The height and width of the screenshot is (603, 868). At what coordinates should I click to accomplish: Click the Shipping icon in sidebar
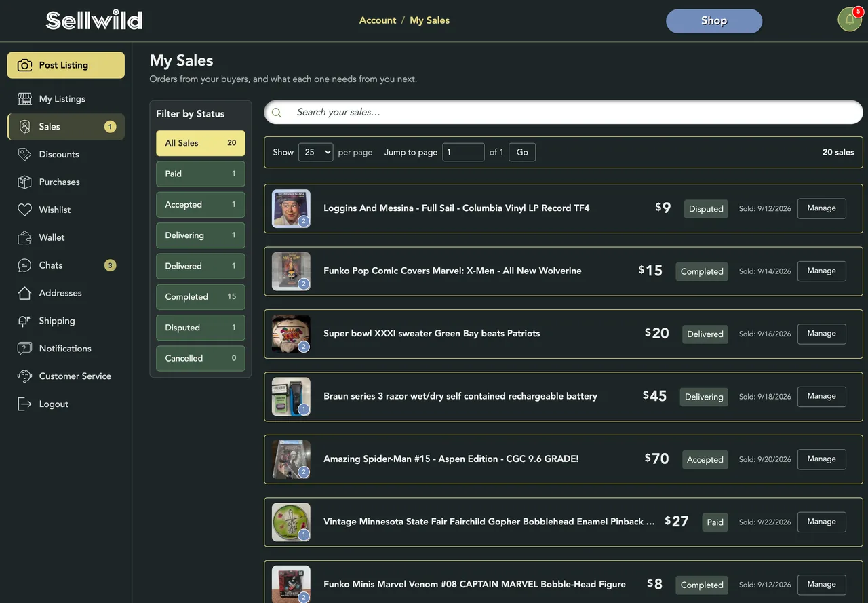pyautogui.click(x=24, y=322)
